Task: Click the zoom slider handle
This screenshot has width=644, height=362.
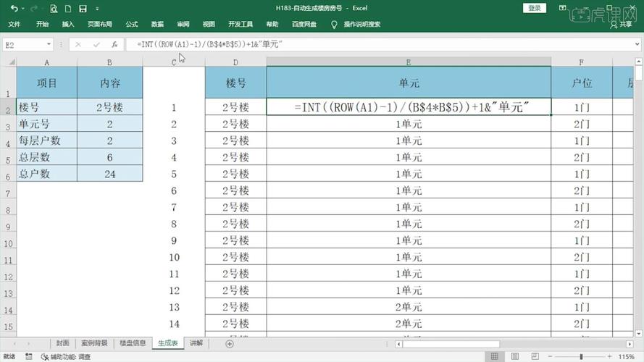Action: [x=581, y=356]
